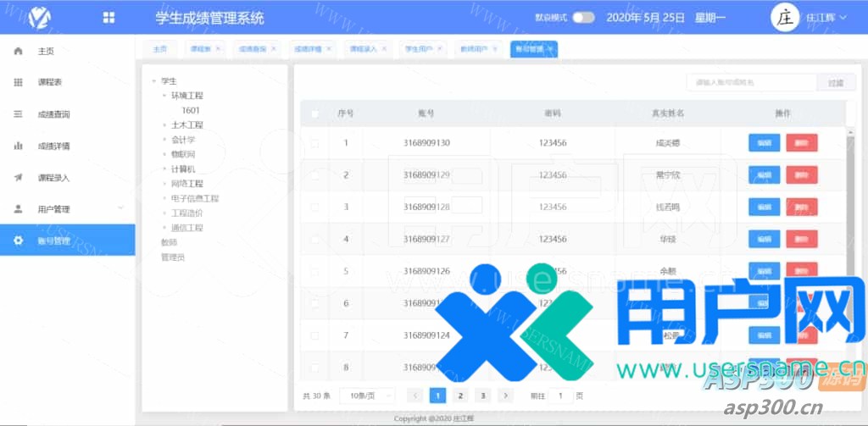Click the red 删除 button for row 2

pos(802,175)
